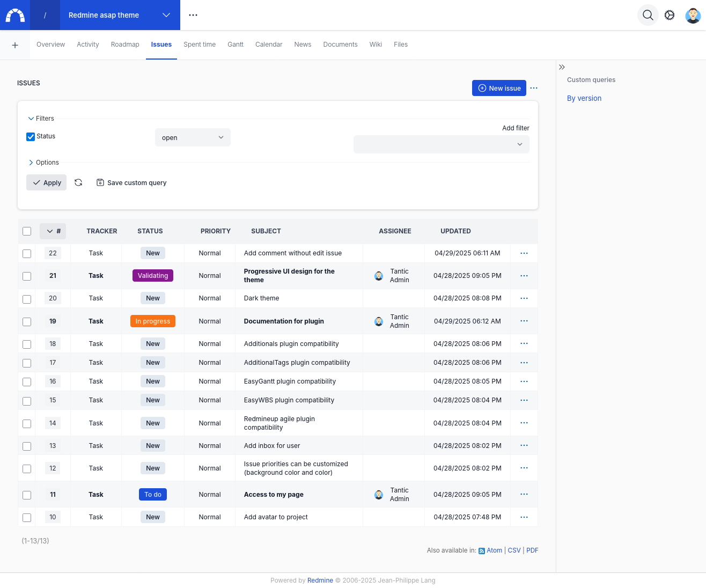Image resolution: width=706 pixels, height=588 pixels.
Task: Open the settings gear icon
Action: 670,15
